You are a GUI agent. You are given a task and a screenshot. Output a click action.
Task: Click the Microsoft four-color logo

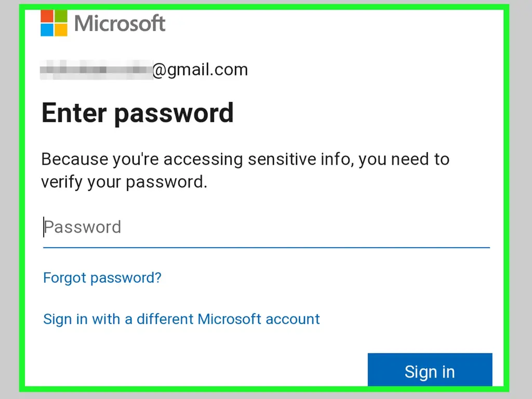coord(54,23)
